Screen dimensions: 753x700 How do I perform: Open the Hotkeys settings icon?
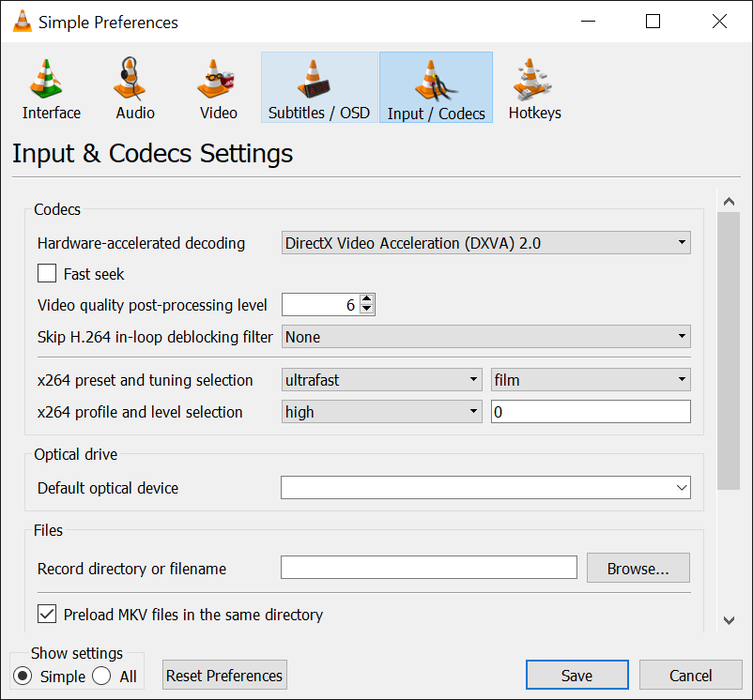coord(533,86)
